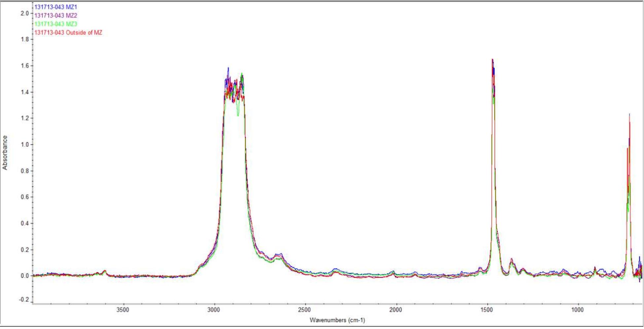Image resolution: width=644 pixels, height=329 pixels.
Task: Select the blue '131713-043 MZ1' spectrum label
Action: pos(56,7)
